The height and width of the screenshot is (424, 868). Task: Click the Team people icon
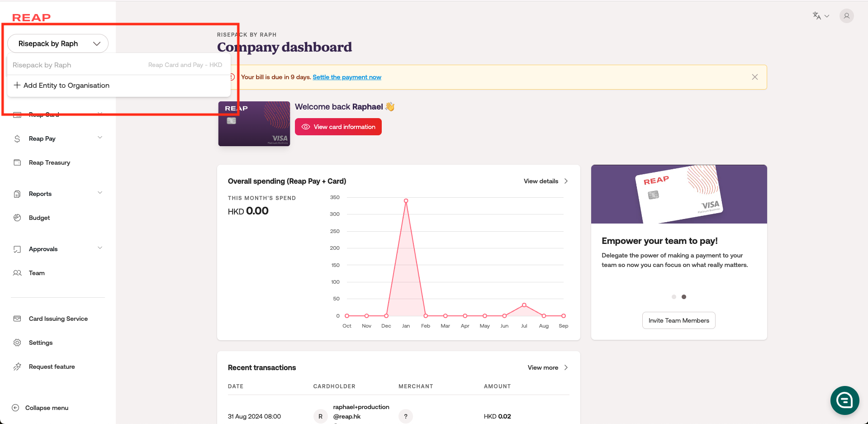coord(17,273)
